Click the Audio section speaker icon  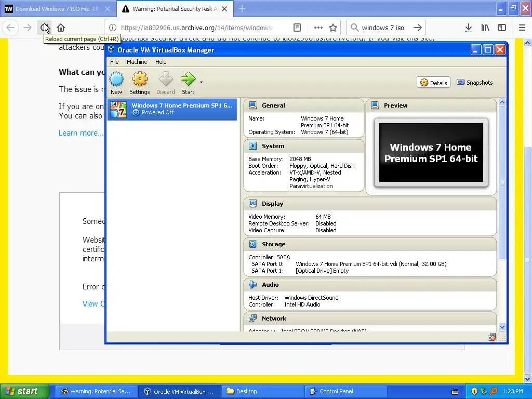pos(253,285)
